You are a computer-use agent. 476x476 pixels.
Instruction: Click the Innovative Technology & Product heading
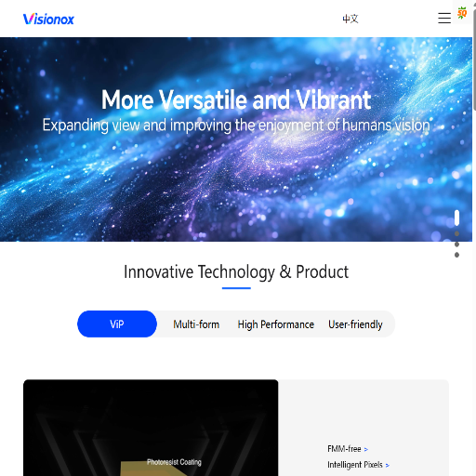tap(236, 271)
